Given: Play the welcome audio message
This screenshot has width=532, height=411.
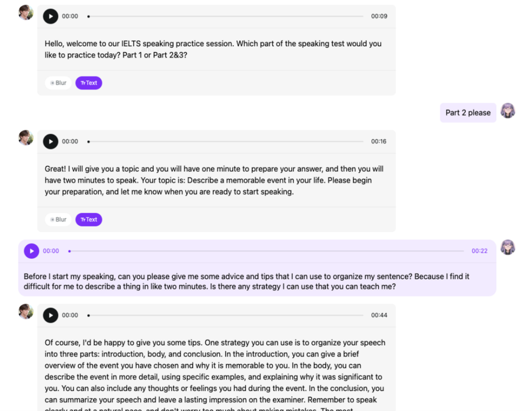Looking at the screenshot, I should 51,16.
